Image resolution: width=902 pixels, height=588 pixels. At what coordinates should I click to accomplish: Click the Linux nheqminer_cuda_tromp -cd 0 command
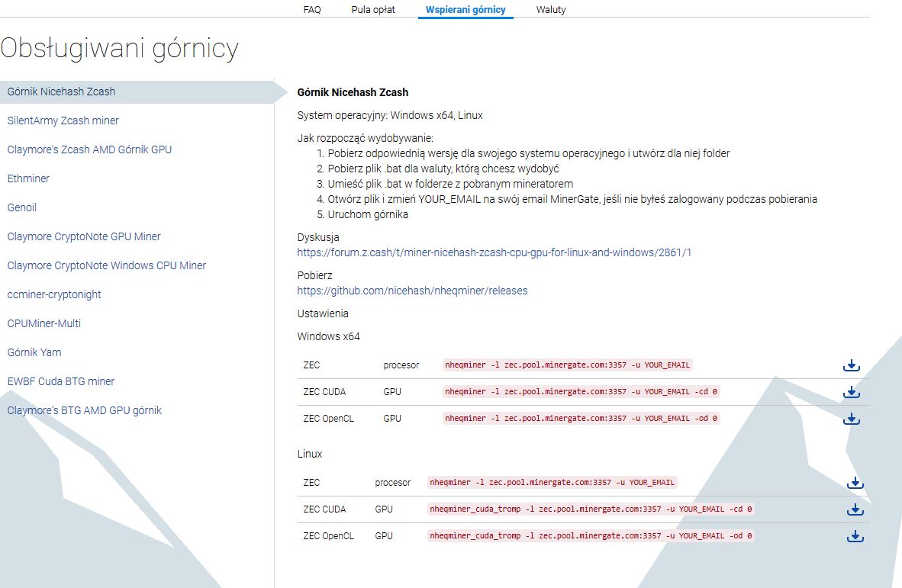click(591, 509)
